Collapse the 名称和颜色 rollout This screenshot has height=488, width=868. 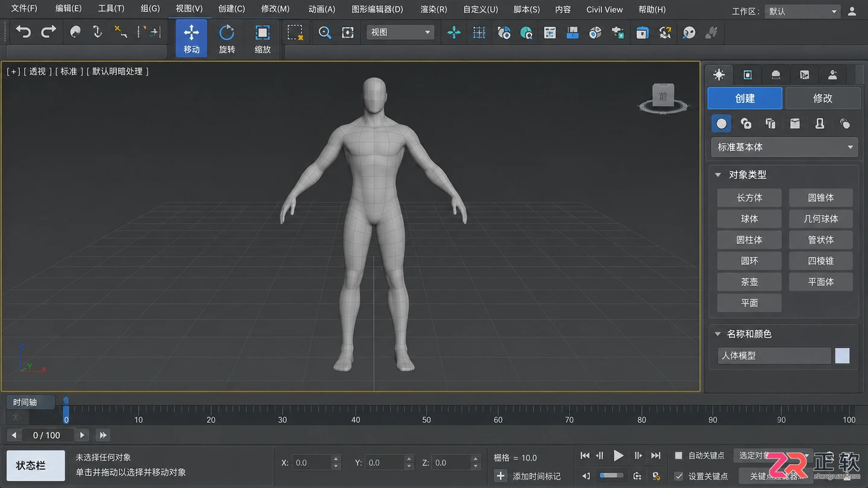(718, 334)
